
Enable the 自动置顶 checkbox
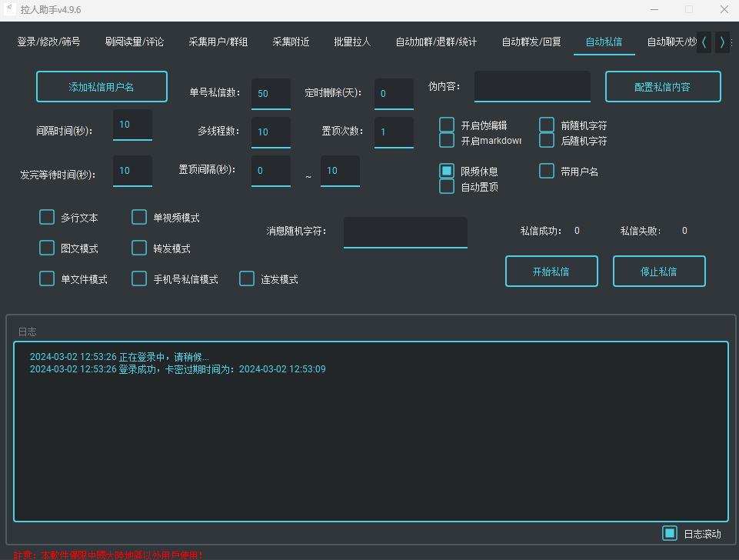[x=447, y=186]
